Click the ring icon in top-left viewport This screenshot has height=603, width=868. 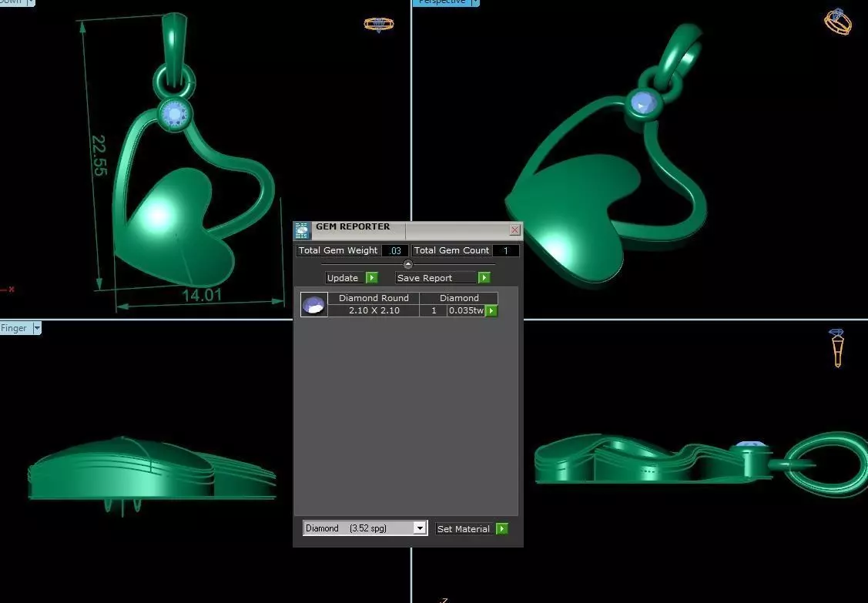[379, 25]
